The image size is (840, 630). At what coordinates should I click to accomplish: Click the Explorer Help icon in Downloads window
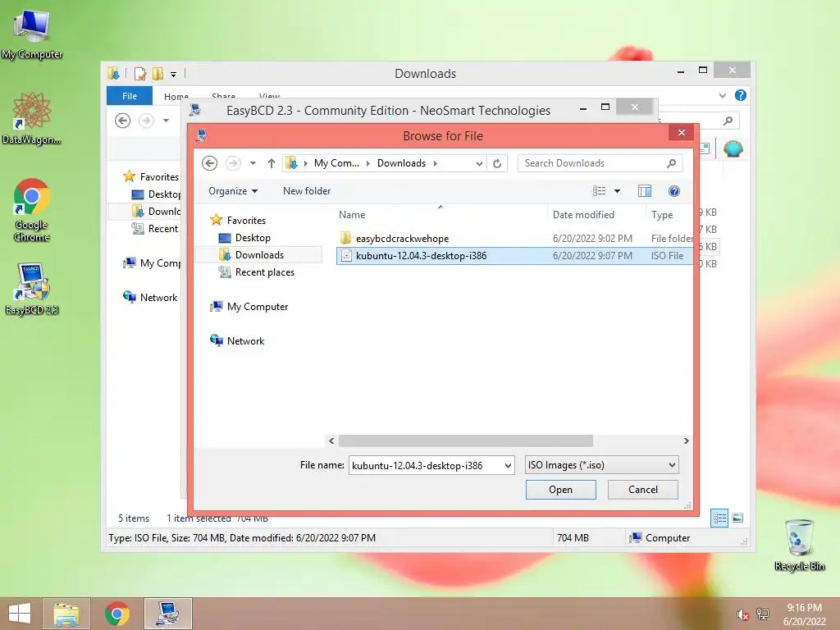[x=741, y=95]
